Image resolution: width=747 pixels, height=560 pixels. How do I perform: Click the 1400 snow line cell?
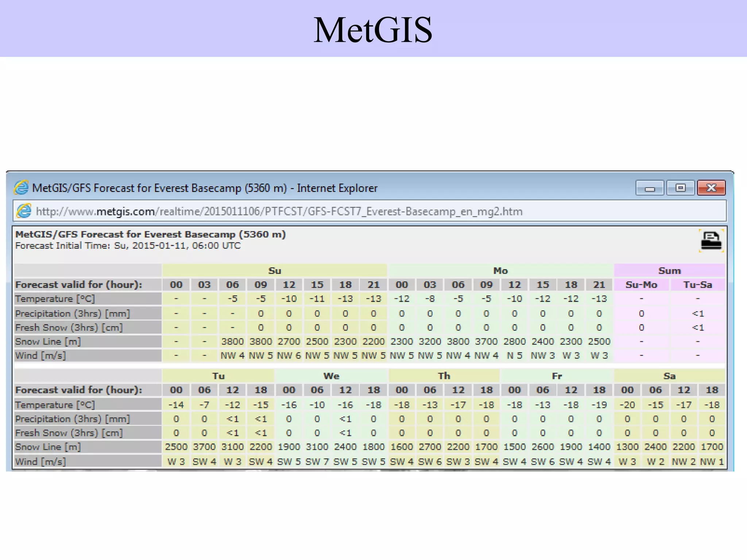[x=599, y=447]
